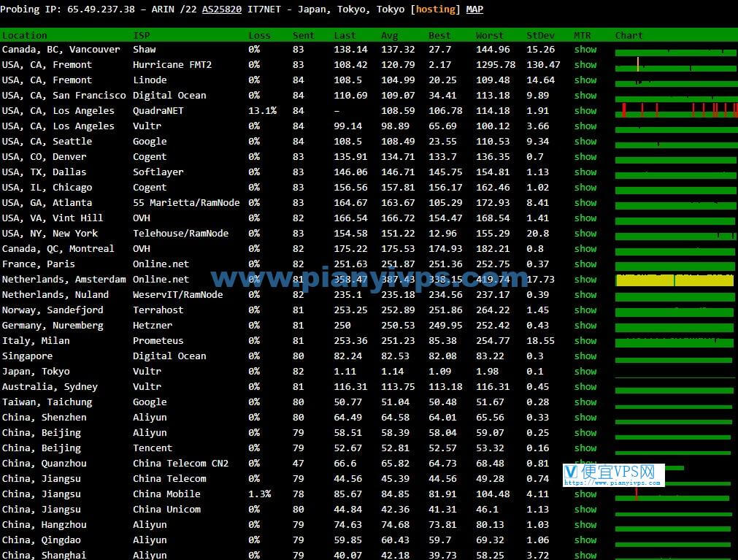Show MTR for Montreal OVH row
Screen dimensions: 738x560
click(x=585, y=249)
